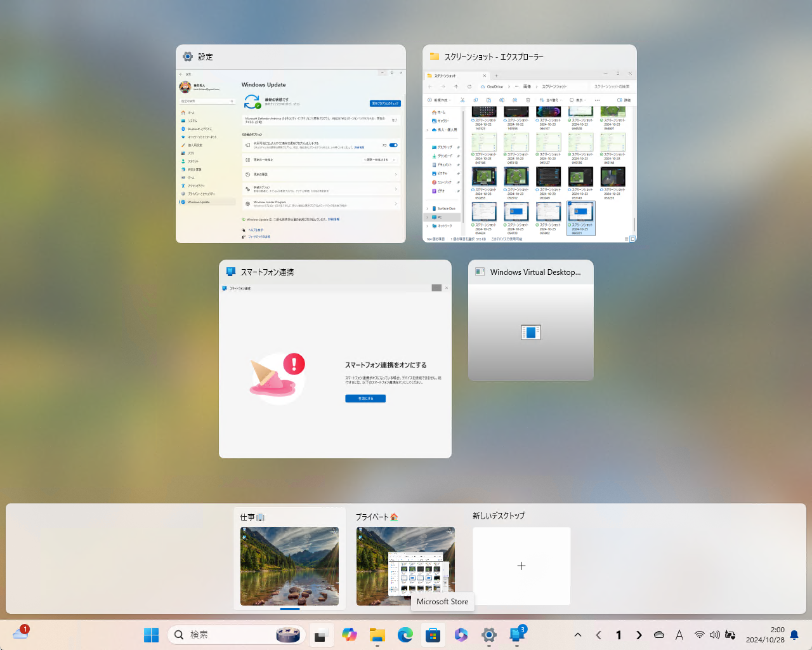The width and height of the screenshot is (812, 650).
Task: Open File Explorer from the taskbar
Action: (377, 635)
